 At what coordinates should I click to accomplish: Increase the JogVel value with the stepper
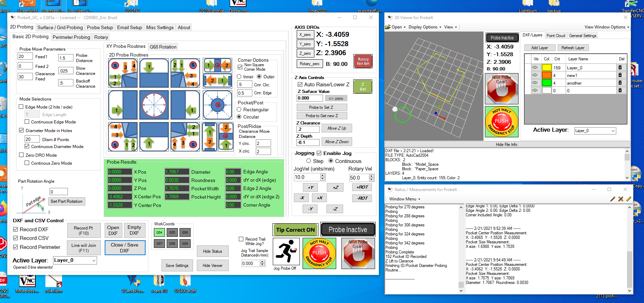[323, 175]
